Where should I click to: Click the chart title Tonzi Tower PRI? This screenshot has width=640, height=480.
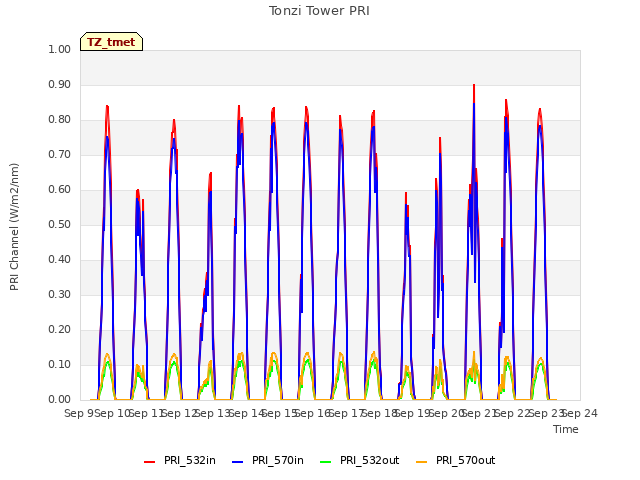[319, 11]
